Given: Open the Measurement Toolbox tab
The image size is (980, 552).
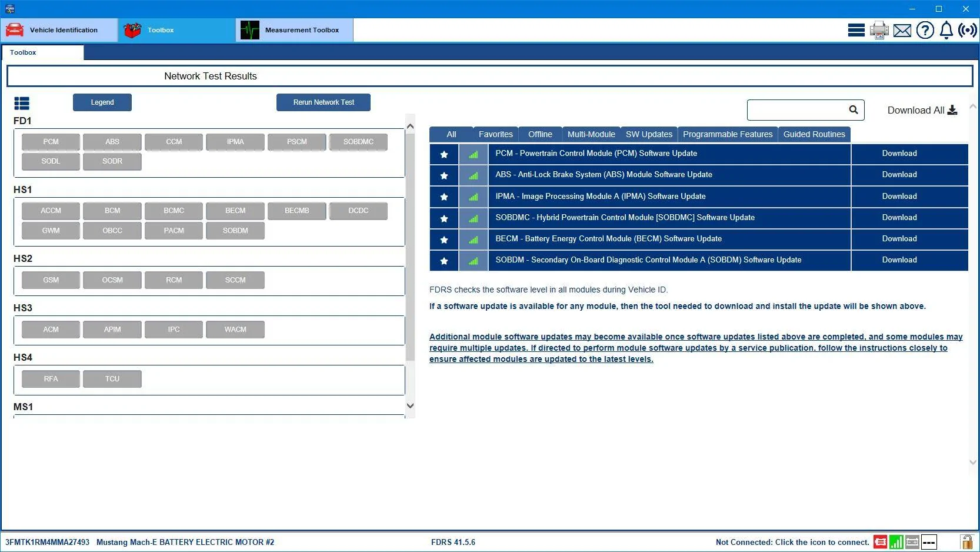Looking at the screenshot, I should tap(295, 30).
